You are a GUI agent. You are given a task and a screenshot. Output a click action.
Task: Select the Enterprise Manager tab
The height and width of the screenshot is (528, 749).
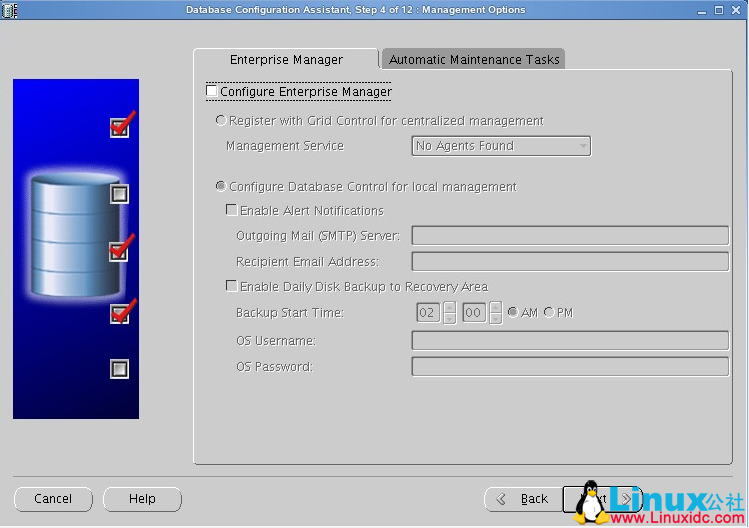point(286,60)
